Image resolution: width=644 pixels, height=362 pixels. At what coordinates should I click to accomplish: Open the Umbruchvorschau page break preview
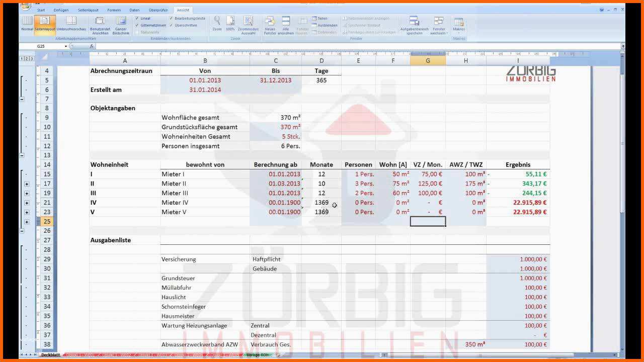(x=71, y=23)
